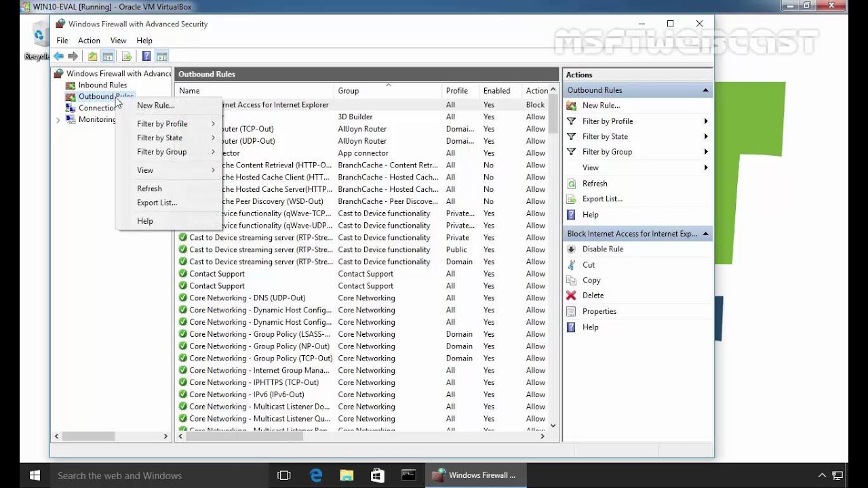
Task: Sort rules by the Enabled column header
Action: (x=501, y=91)
